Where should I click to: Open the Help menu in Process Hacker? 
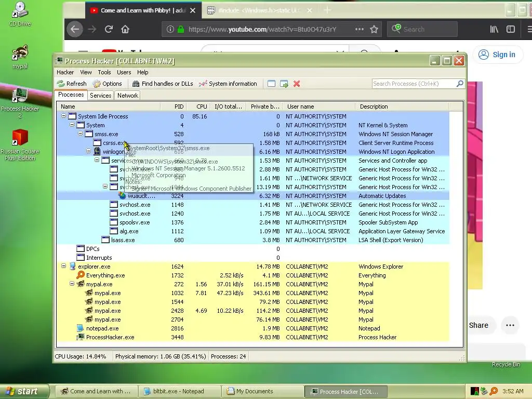(x=142, y=72)
